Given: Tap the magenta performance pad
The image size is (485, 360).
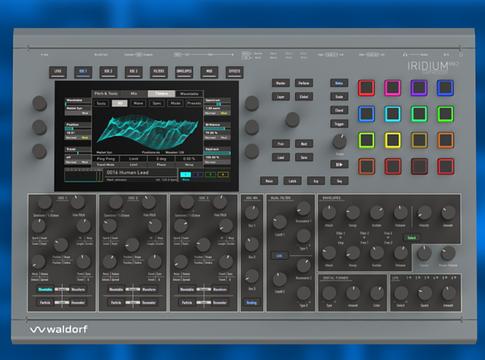Looking at the screenshot, I should 392,88.
